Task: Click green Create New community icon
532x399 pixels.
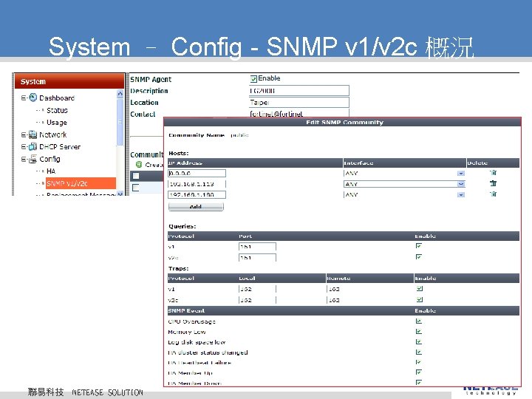Action: pyautogui.click(x=139, y=165)
